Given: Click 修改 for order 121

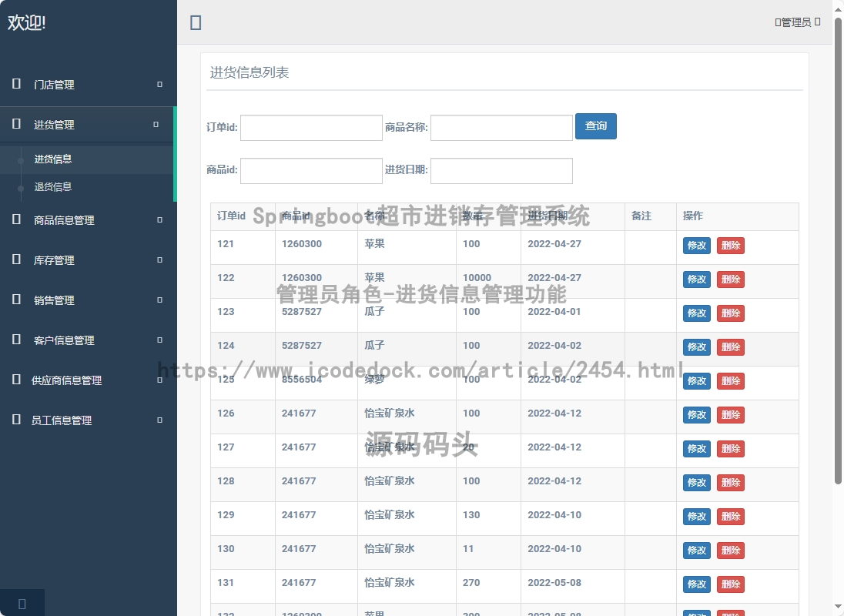Looking at the screenshot, I should [x=696, y=246].
